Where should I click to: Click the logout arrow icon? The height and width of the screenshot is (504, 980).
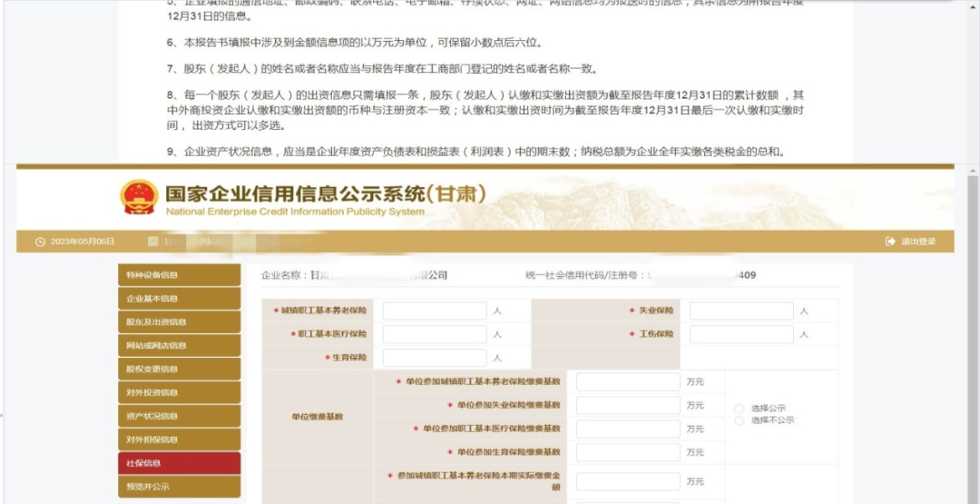890,242
